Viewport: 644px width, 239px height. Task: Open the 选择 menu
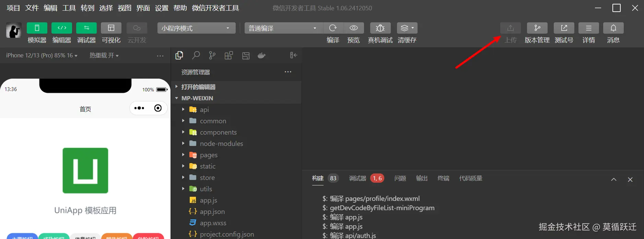click(x=106, y=8)
